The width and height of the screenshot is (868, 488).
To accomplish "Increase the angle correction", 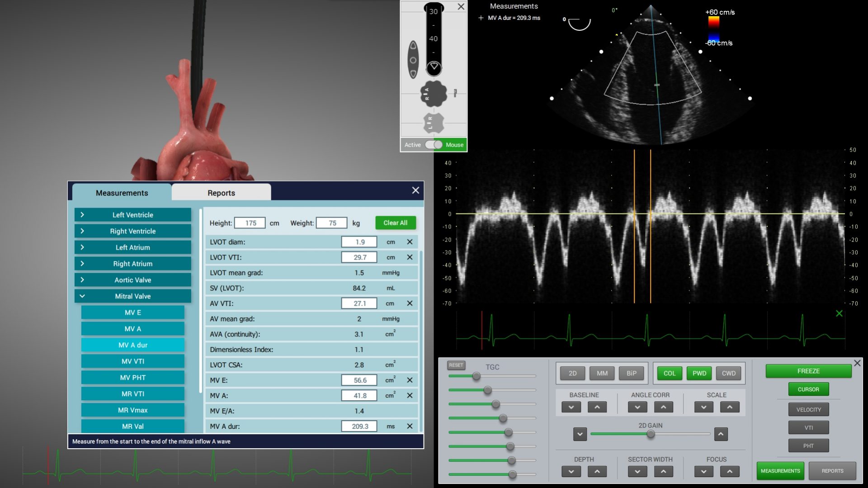I will click(663, 407).
